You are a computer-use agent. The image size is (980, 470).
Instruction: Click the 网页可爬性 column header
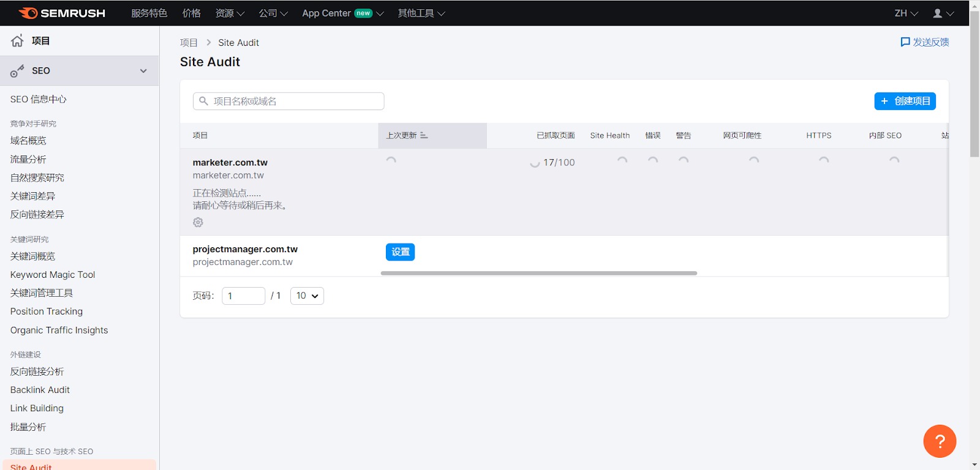click(742, 135)
